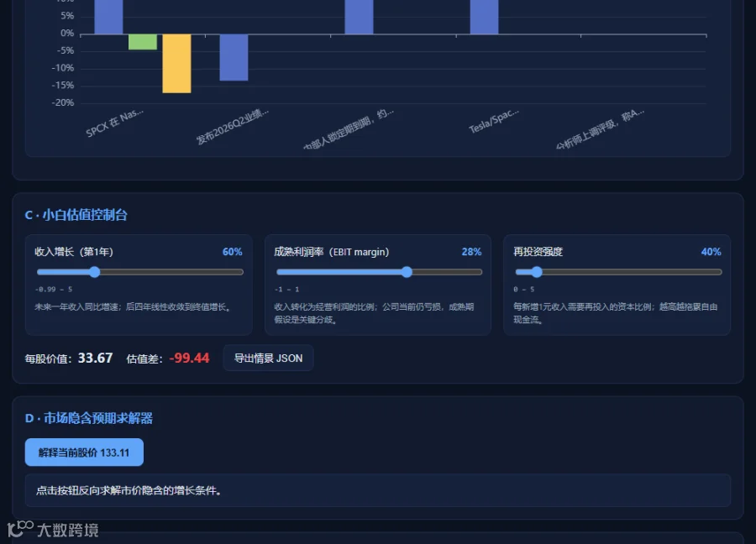This screenshot has height=544, width=756.
Task: Click the green bar in the chart
Action: click(143, 42)
